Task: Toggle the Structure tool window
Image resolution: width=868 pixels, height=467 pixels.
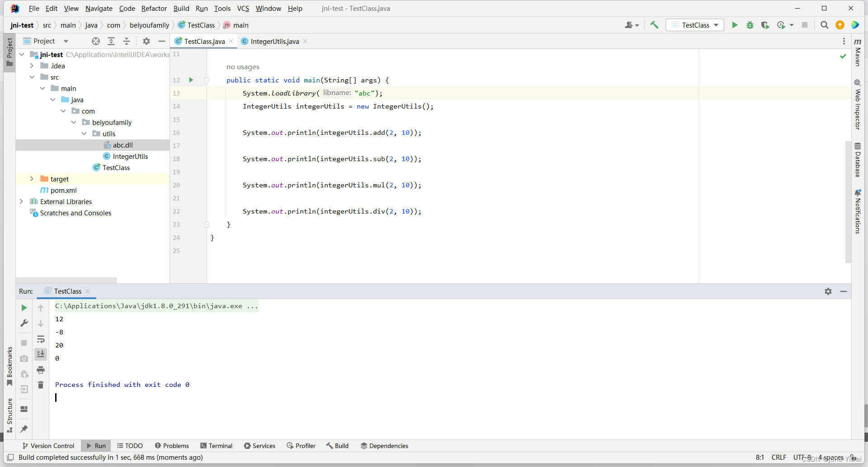Action: (9, 415)
